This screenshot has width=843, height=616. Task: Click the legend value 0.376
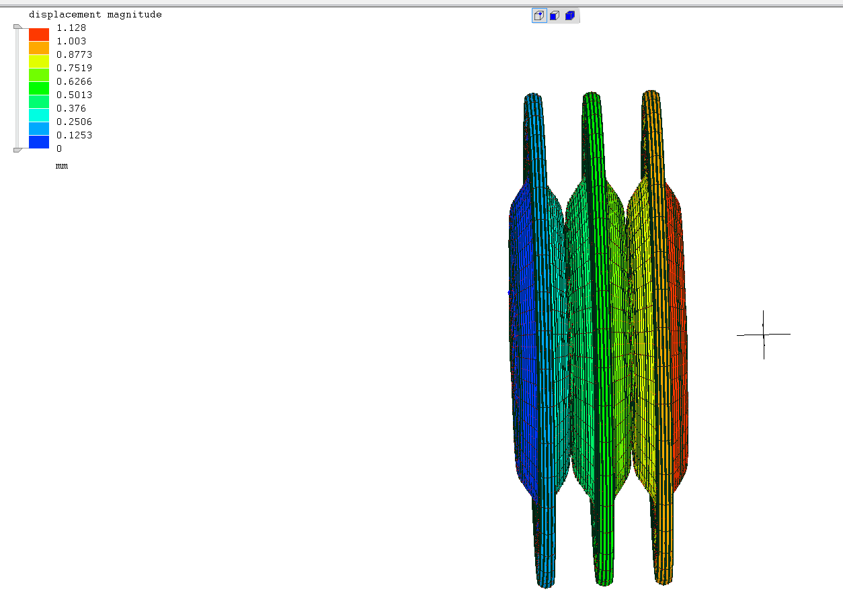(71, 108)
